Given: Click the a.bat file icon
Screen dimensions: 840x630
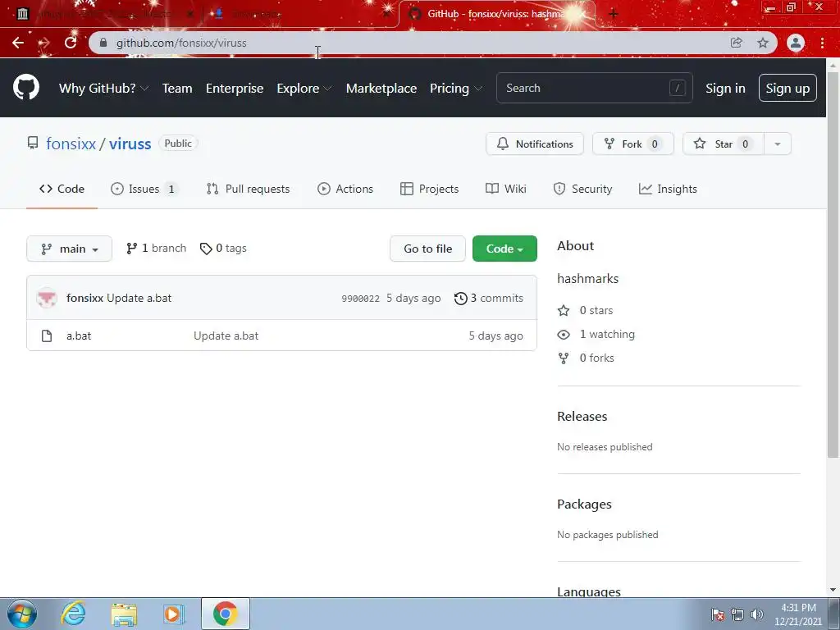Looking at the screenshot, I should [47, 336].
